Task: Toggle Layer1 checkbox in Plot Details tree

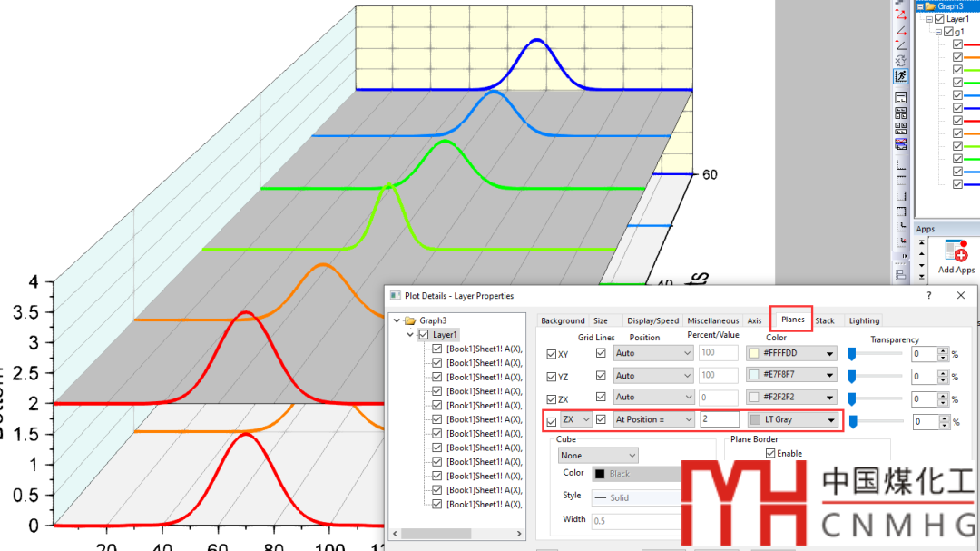Action: point(424,335)
